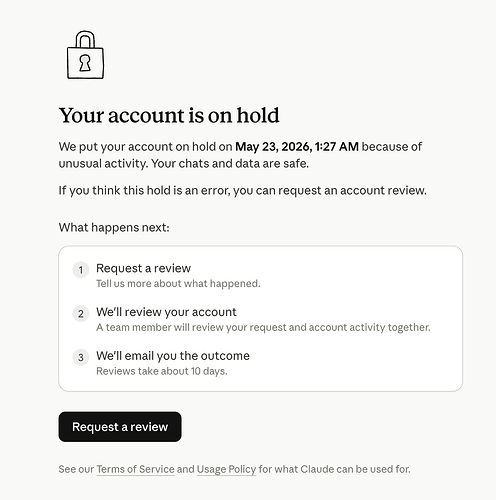The width and height of the screenshot is (496, 500).
Task: Click the black Request a review button
Action: coord(120,427)
